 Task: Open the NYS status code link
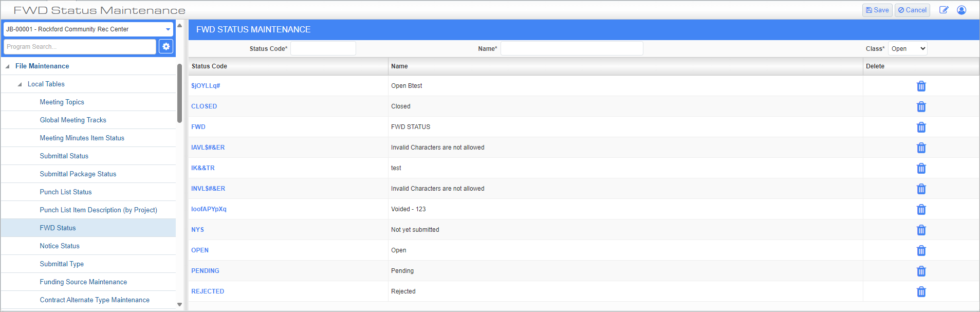[197, 230]
